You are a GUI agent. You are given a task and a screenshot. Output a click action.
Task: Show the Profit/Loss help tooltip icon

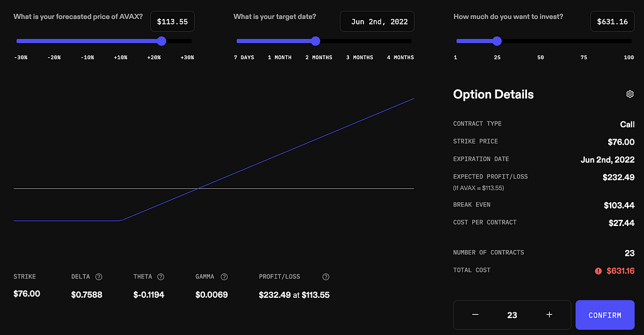(326, 276)
